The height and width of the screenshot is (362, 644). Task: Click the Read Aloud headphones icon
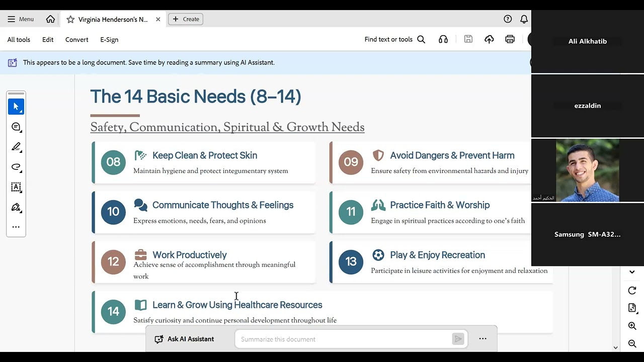tap(443, 40)
